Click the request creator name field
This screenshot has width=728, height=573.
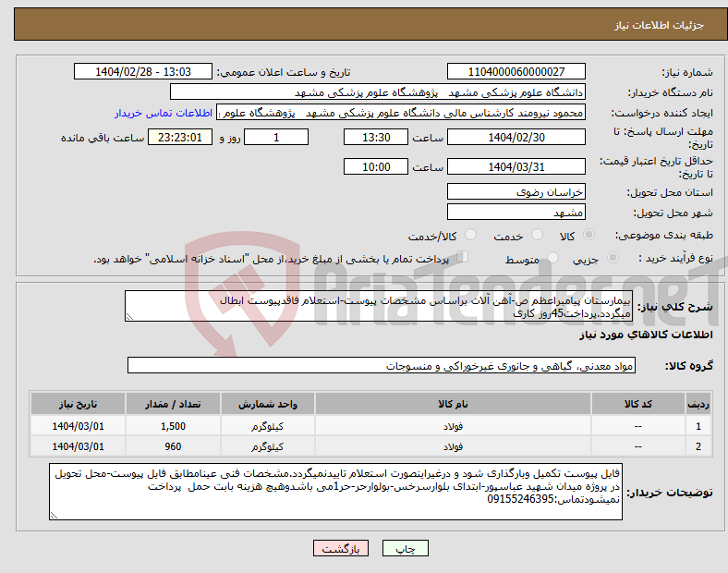(401, 113)
